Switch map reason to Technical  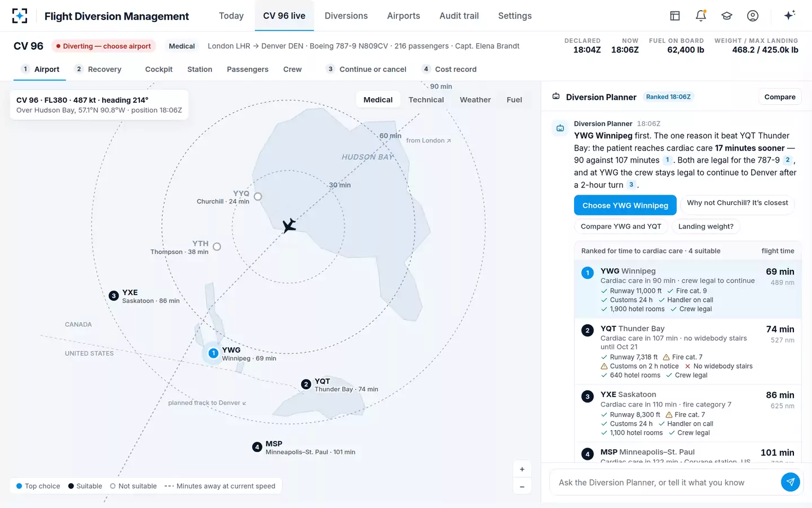tap(426, 100)
